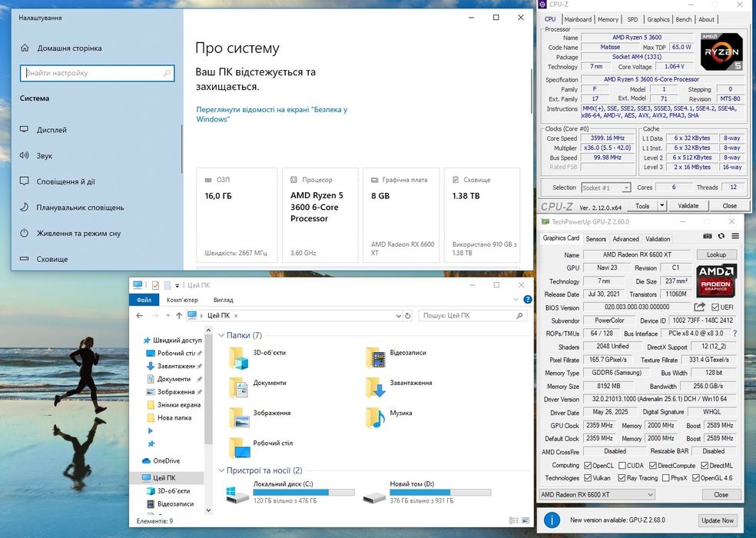Open the Файл tab in Explorer
756x538 pixels.
144,300
